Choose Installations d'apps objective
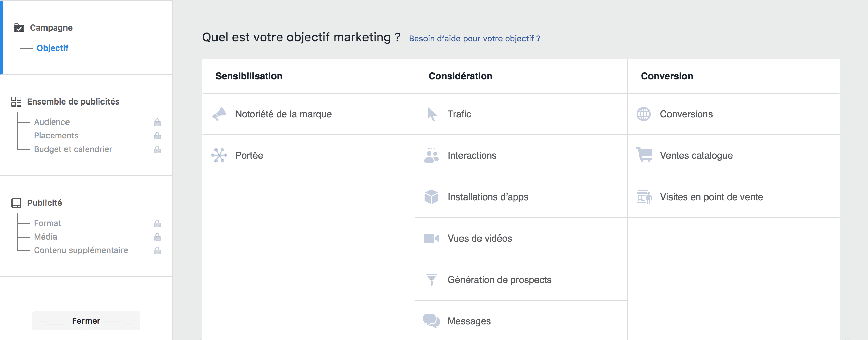Screen dimensions: 868x340 click(x=521, y=197)
